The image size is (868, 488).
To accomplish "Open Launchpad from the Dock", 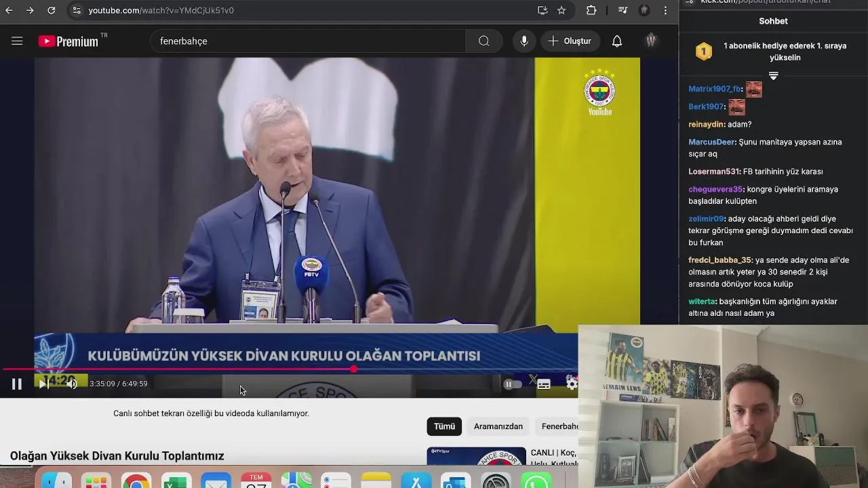I will click(x=96, y=480).
